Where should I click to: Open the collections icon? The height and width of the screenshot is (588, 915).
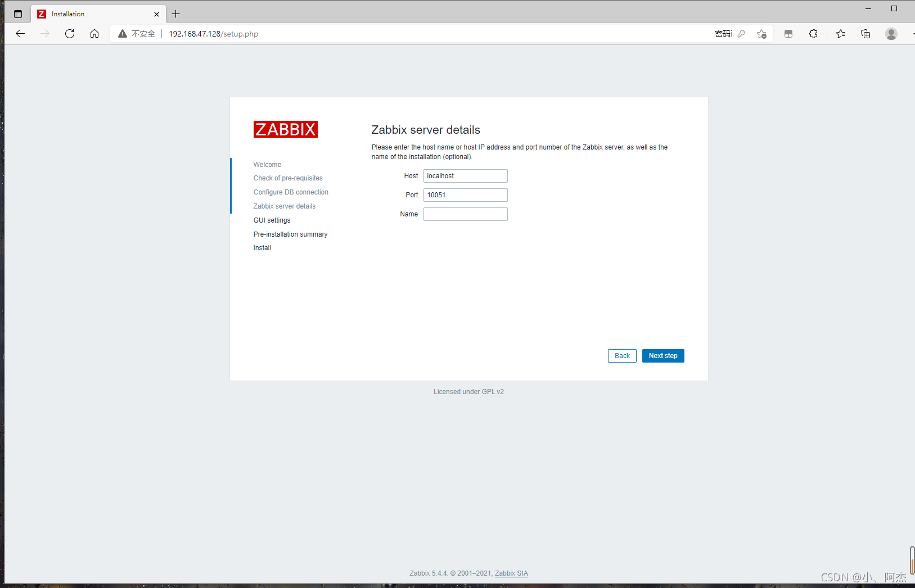[866, 34]
